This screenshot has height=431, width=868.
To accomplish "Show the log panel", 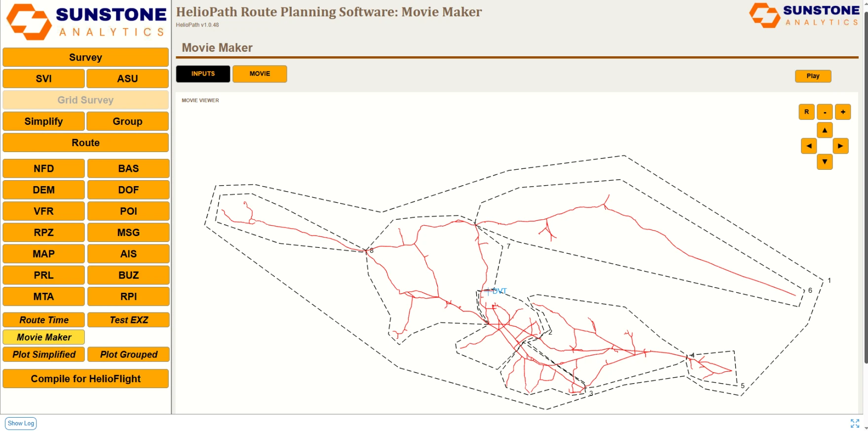I will (x=21, y=424).
